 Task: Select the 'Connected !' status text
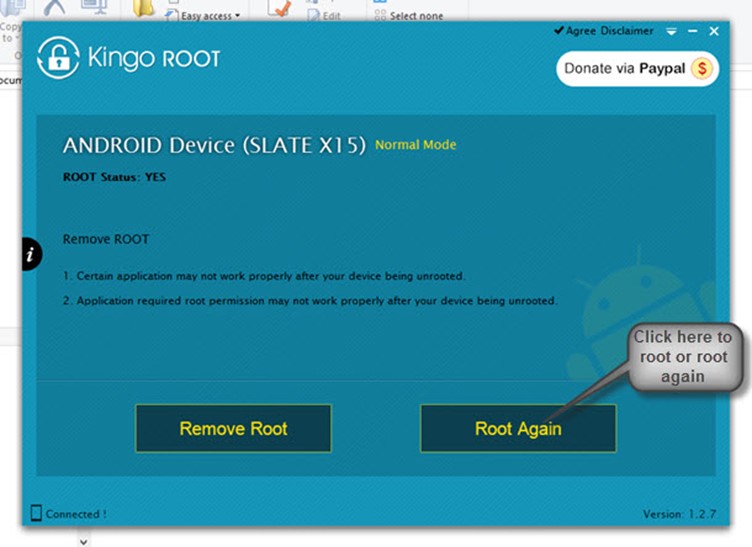tap(76, 514)
